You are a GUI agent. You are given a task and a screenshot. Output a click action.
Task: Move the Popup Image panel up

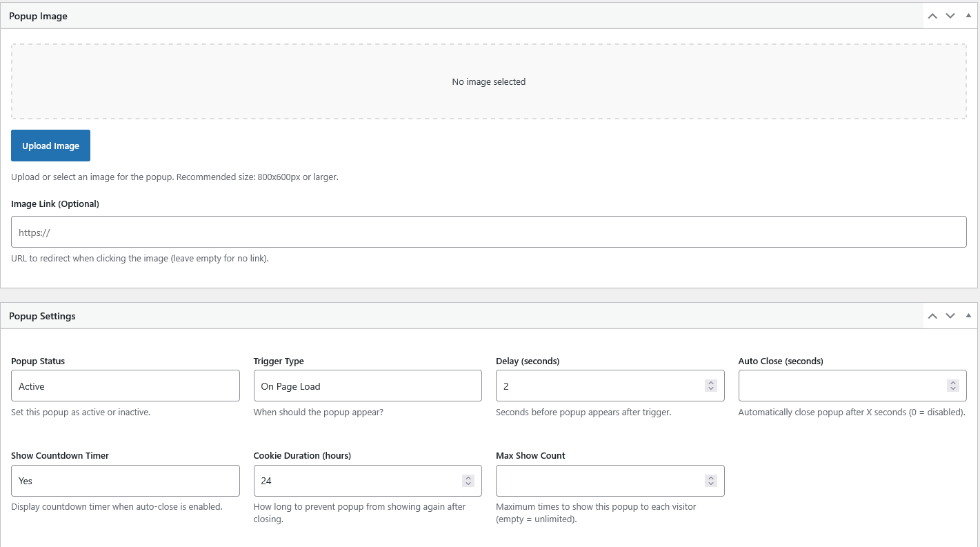[932, 16]
